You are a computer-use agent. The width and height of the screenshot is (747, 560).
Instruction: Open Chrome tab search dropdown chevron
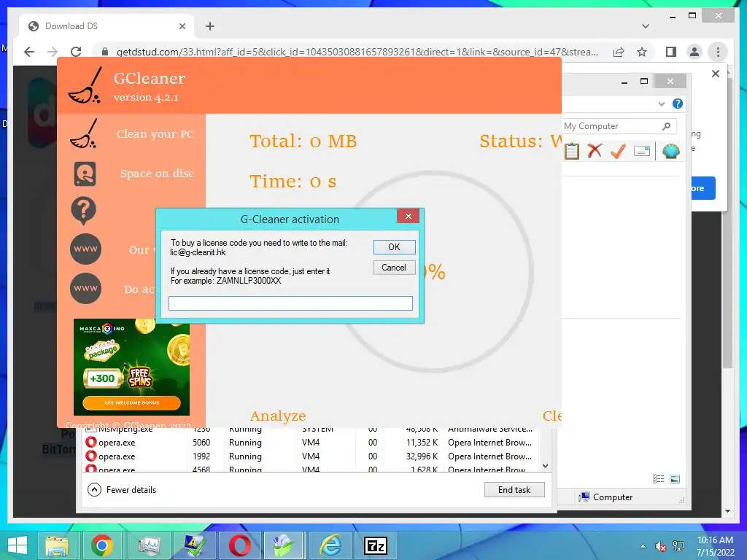click(x=645, y=26)
